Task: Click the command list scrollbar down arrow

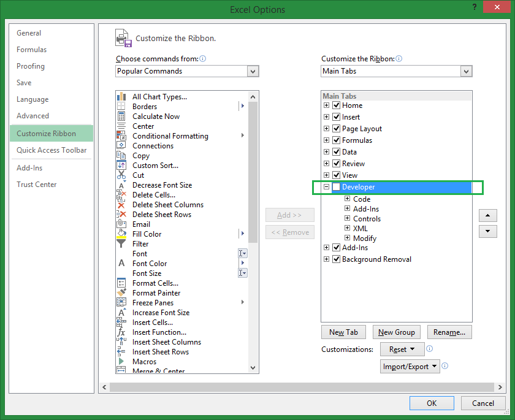Action: pos(253,368)
